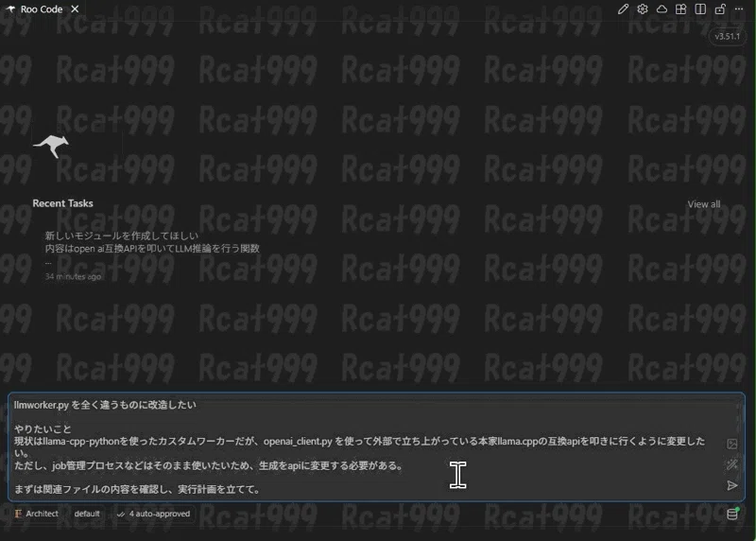Open the 4 auto-approved settings dropdown
The width and height of the screenshot is (756, 541).
[154, 514]
